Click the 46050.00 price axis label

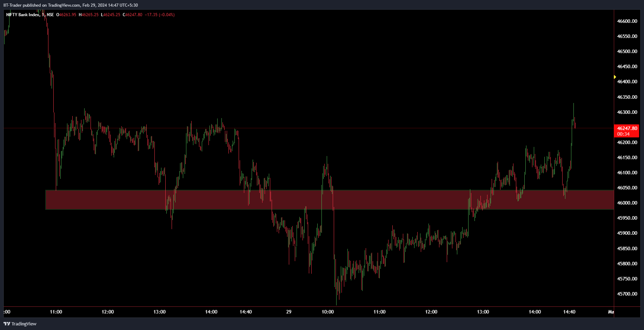(x=627, y=188)
